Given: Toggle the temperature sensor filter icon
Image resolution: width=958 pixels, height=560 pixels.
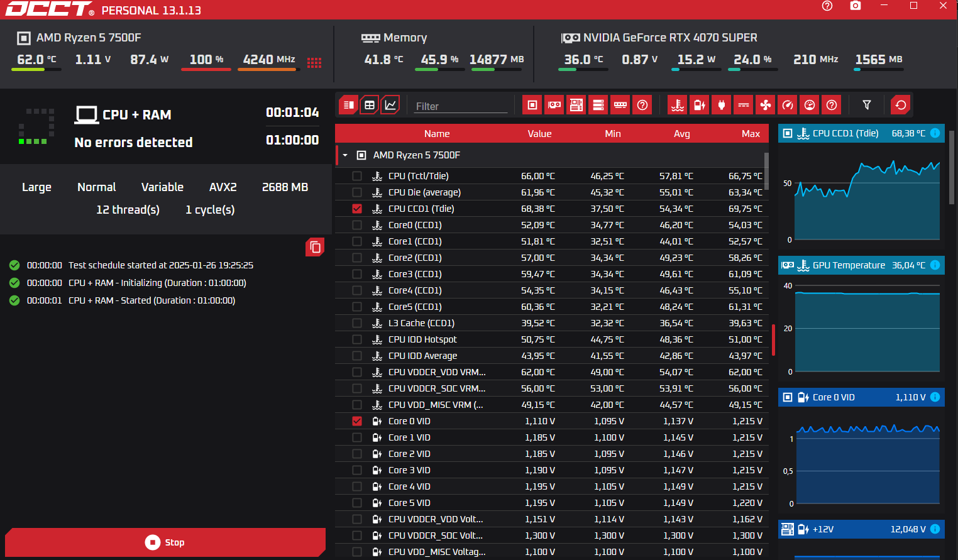Looking at the screenshot, I should (678, 105).
